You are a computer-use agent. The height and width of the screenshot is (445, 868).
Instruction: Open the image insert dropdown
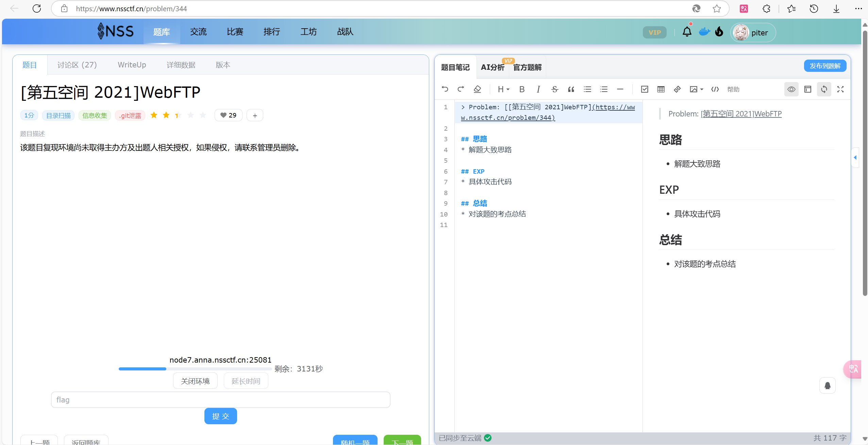(696, 89)
